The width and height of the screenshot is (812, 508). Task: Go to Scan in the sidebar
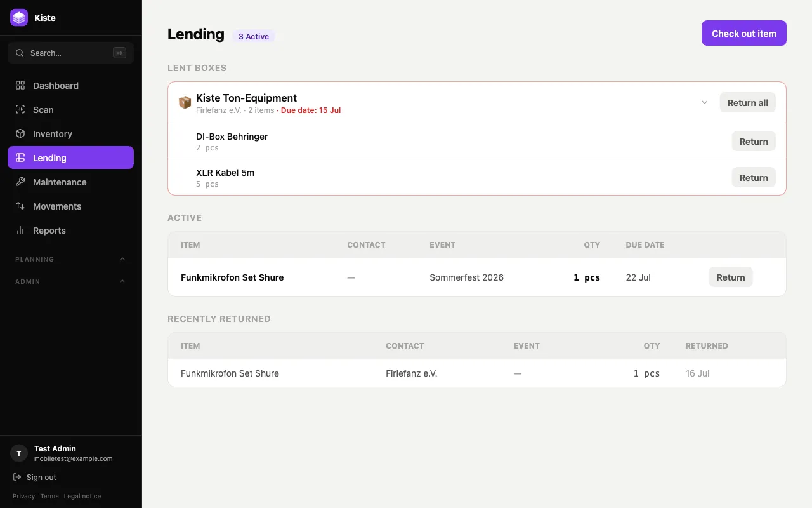[x=70, y=109]
